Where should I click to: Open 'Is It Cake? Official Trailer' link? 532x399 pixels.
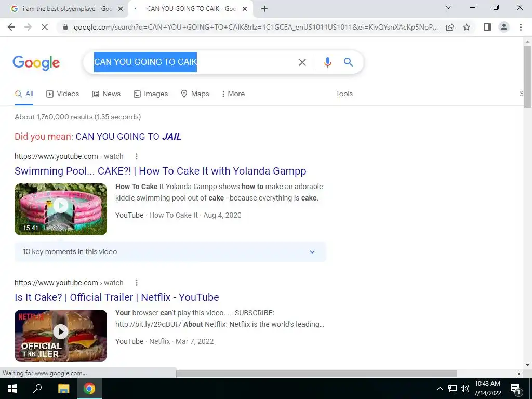117,297
